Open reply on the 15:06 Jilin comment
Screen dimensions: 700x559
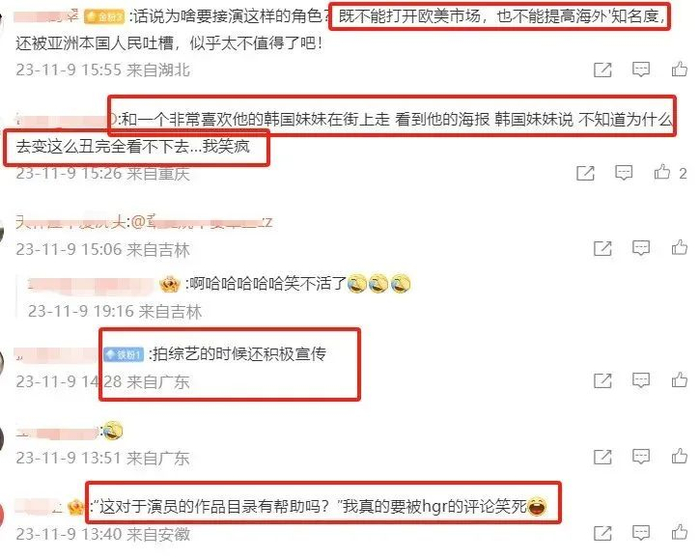641,248
